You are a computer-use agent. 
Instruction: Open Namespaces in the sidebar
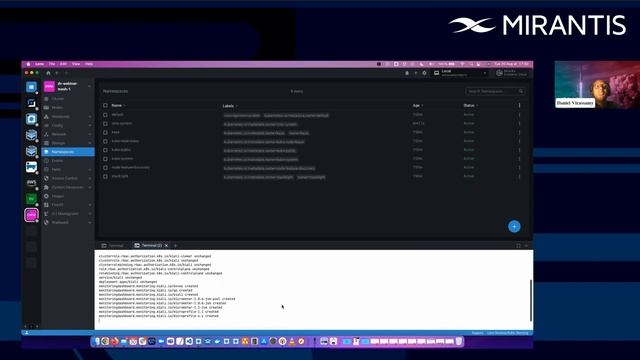[68, 152]
